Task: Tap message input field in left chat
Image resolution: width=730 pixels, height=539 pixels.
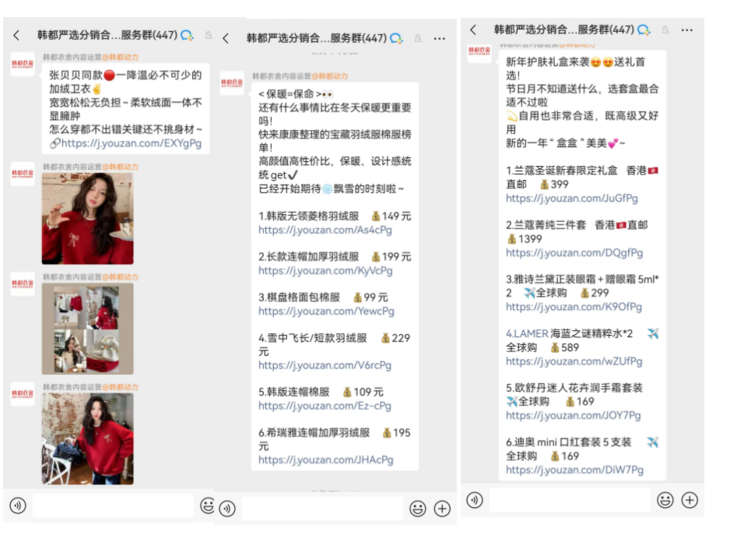Action: tap(113, 505)
